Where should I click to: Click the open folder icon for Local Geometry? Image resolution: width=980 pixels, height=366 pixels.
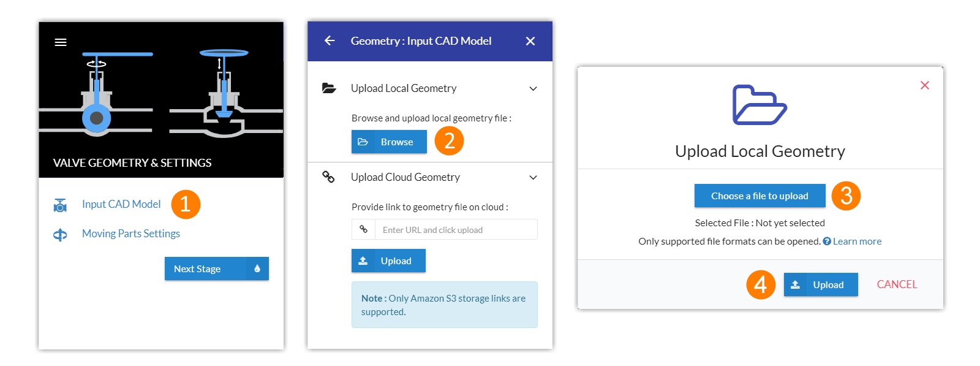coord(329,88)
